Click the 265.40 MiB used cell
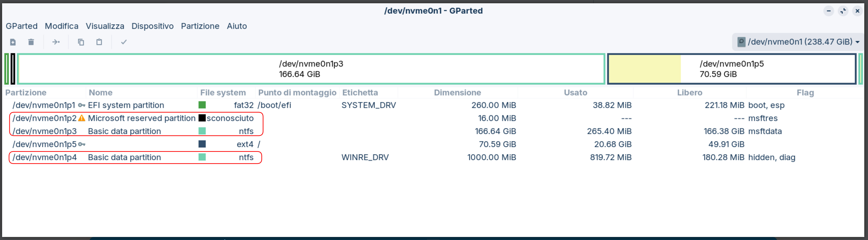The width and height of the screenshot is (868, 240). pos(609,131)
